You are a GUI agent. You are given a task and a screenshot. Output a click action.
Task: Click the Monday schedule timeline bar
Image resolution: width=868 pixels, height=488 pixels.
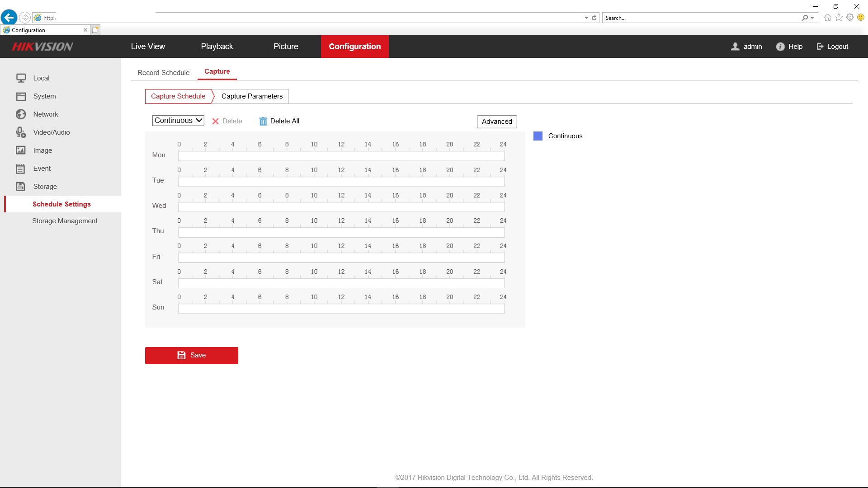[341, 156]
